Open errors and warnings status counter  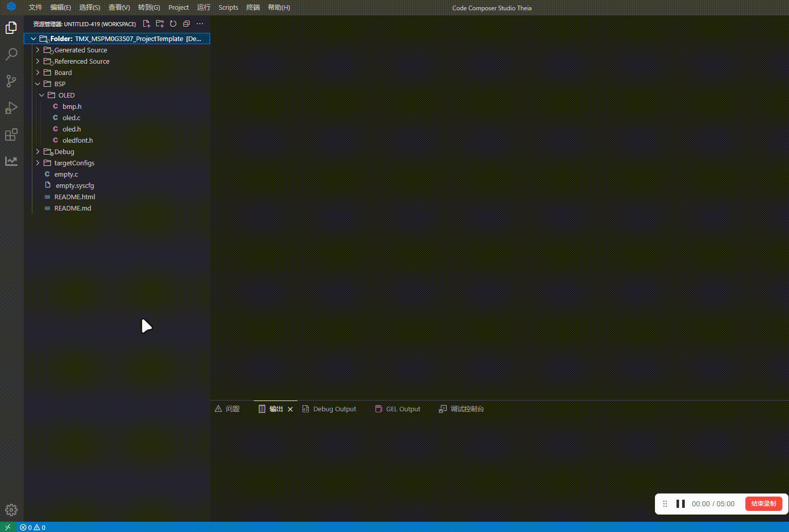[33, 527]
